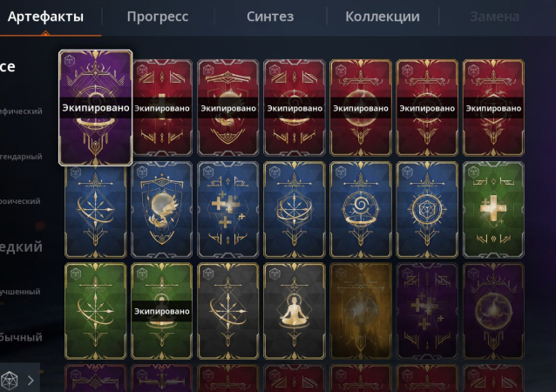
Task: Select the gray meditating figure card
Action: (295, 311)
